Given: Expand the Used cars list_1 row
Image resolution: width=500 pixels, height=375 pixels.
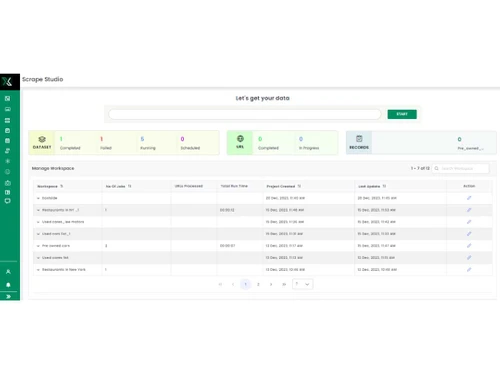Looking at the screenshot, I should pos(38,234).
